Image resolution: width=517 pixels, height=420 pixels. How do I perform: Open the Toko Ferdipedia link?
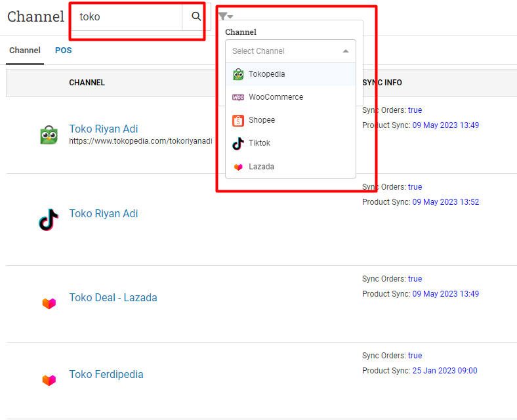[106, 375]
